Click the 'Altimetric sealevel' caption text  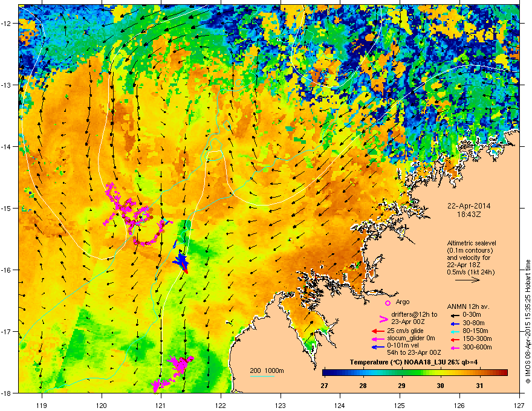pyautogui.click(x=472, y=243)
